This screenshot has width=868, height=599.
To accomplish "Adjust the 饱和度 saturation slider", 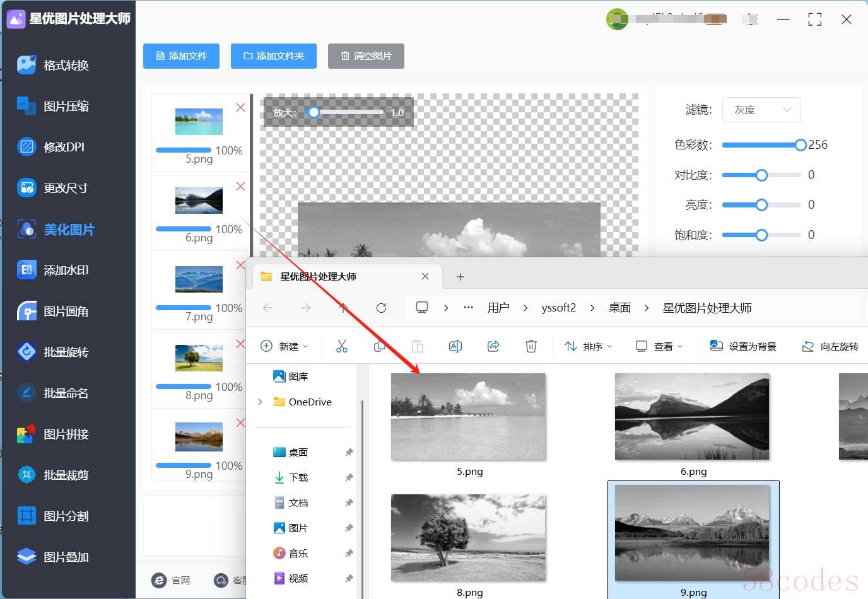I will [761, 235].
